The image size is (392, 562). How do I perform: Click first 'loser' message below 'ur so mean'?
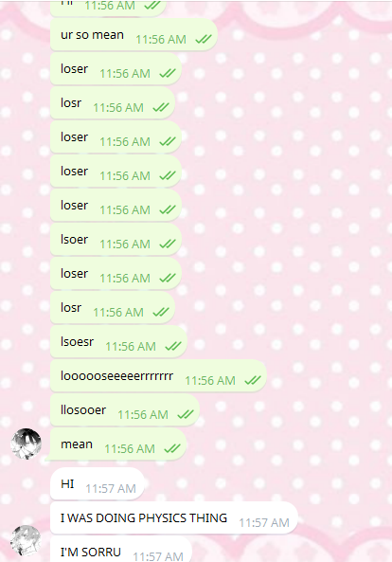pos(116,69)
